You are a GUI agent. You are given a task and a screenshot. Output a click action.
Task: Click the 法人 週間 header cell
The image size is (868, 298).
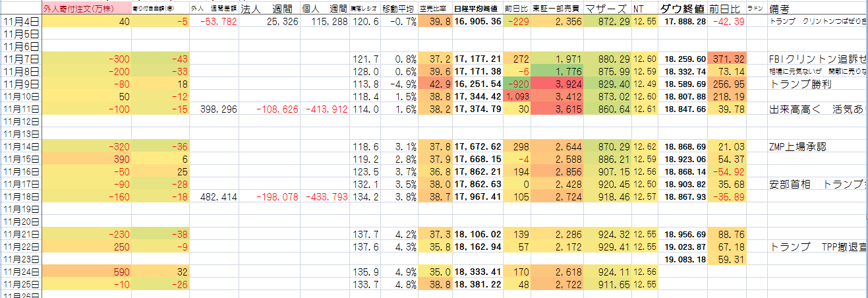pos(261,9)
